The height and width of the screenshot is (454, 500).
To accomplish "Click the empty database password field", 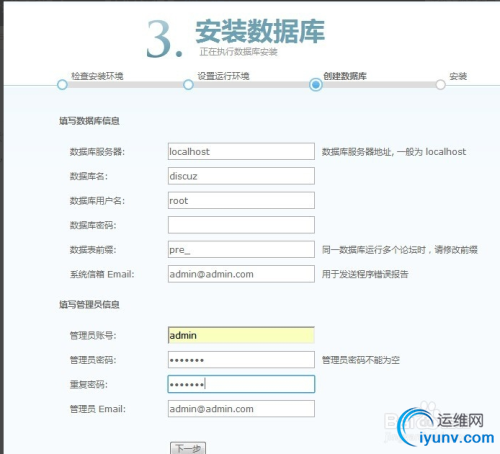I will tap(241, 225).
